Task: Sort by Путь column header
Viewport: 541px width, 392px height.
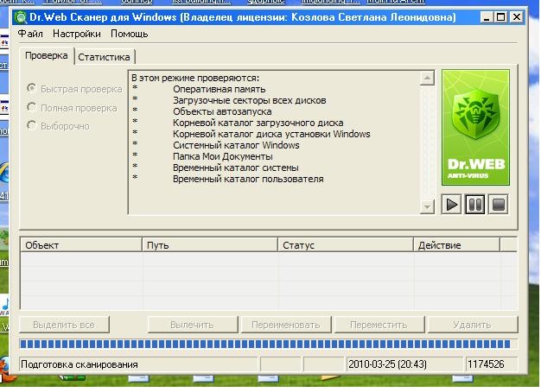Action: [210, 245]
